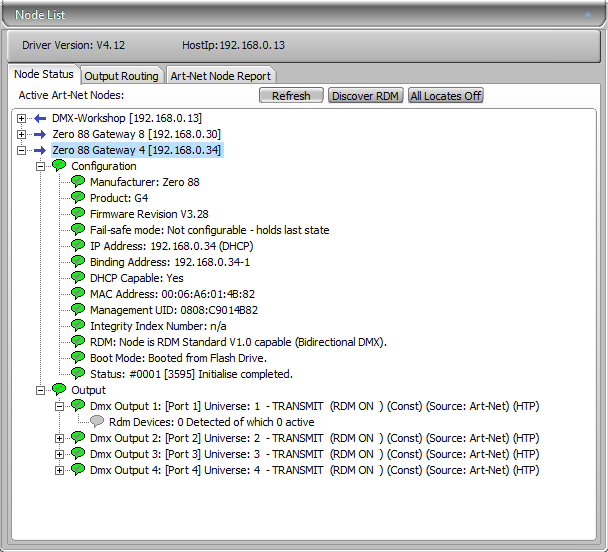This screenshot has height=552, width=608.
Task: Collapse the Output branch
Action: tap(40, 390)
